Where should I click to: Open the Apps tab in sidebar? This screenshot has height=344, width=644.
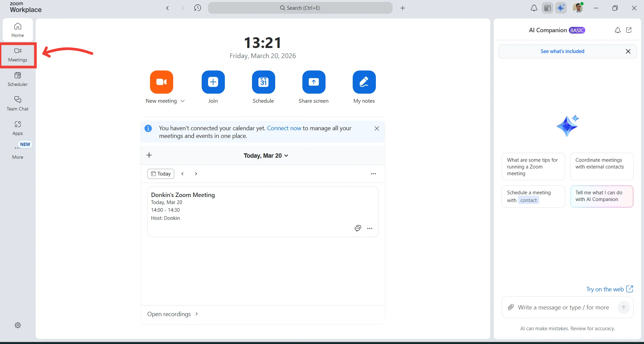pos(18,128)
